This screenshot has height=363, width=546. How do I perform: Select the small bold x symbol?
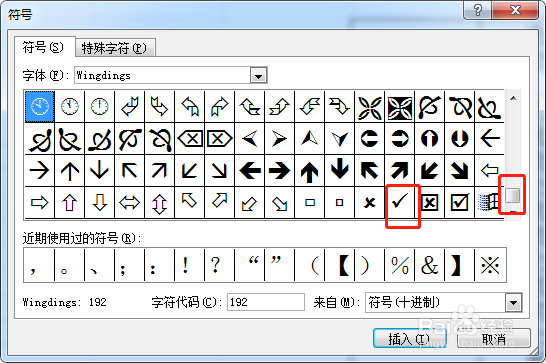click(x=369, y=202)
